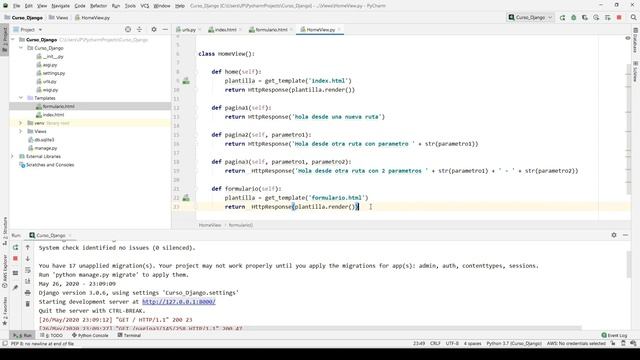Expand Views folder

[x=21, y=131]
